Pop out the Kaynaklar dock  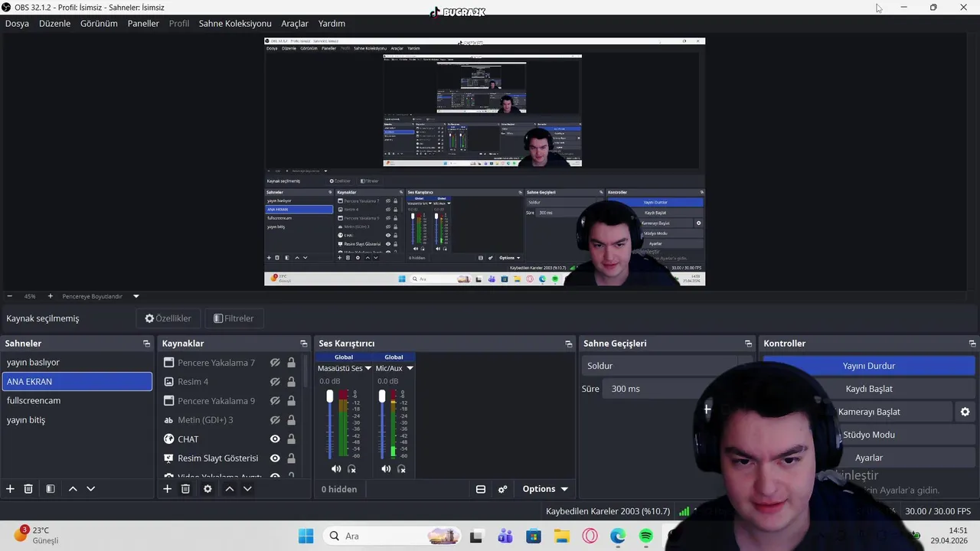pos(304,344)
